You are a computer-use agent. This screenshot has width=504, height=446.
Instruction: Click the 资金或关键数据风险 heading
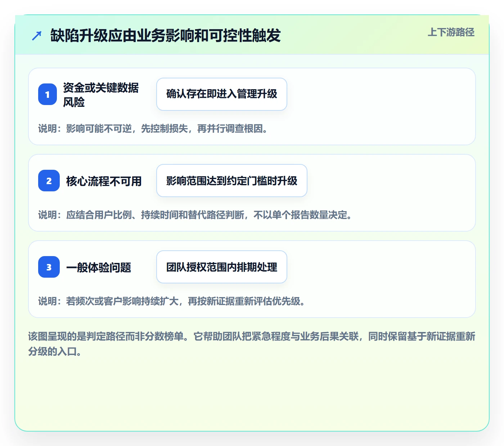101,95
